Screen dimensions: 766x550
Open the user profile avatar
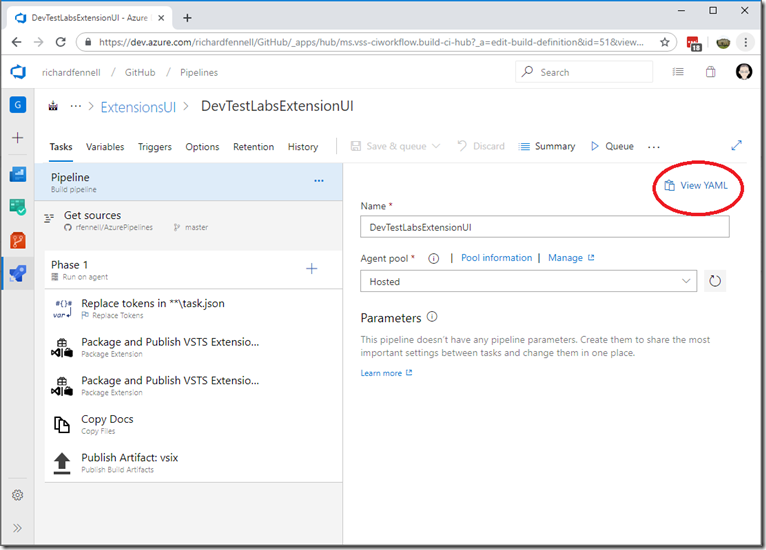pos(744,72)
